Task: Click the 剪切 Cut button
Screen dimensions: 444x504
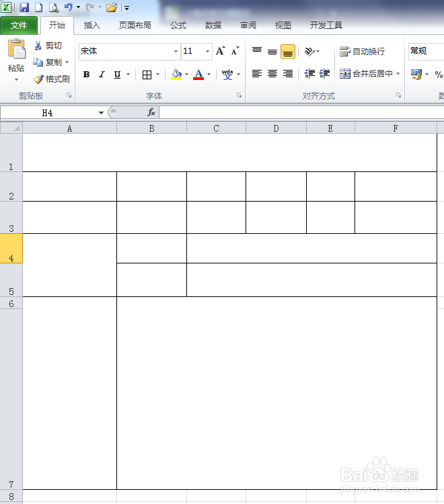Action: point(48,46)
